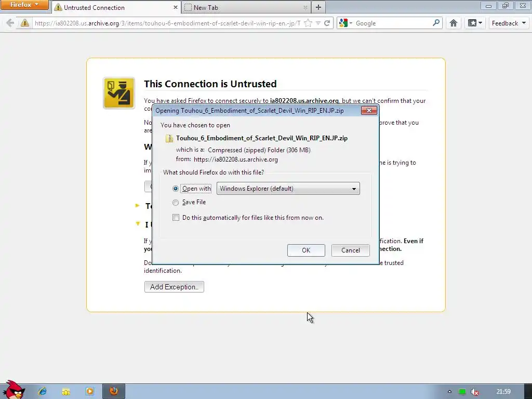The height and width of the screenshot is (399, 532).
Task: Restore down the Firefox window
Action: click(506, 6)
